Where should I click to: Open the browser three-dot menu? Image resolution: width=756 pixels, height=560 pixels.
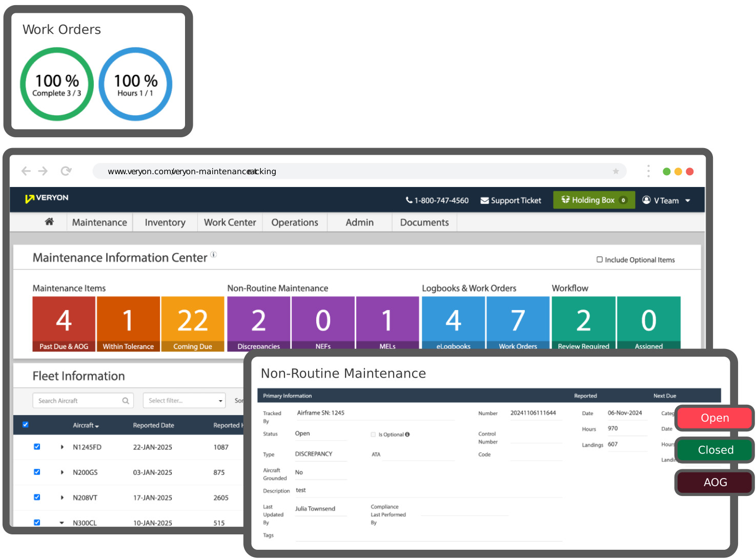pos(648,171)
